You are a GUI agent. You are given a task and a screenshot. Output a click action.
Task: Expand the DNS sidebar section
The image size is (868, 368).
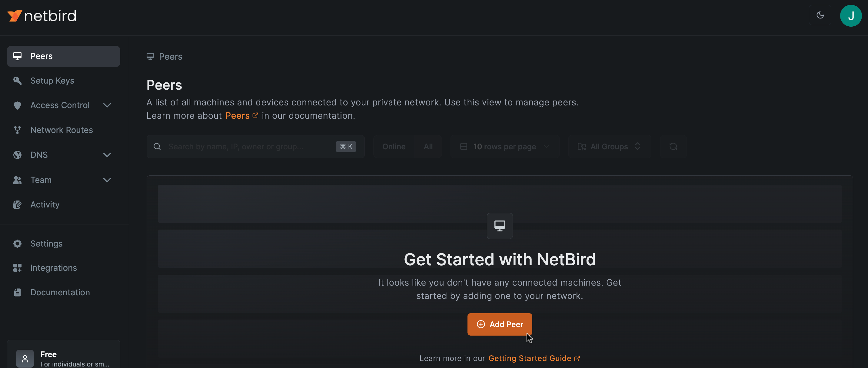pyautogui.click(x=107, y=155)
